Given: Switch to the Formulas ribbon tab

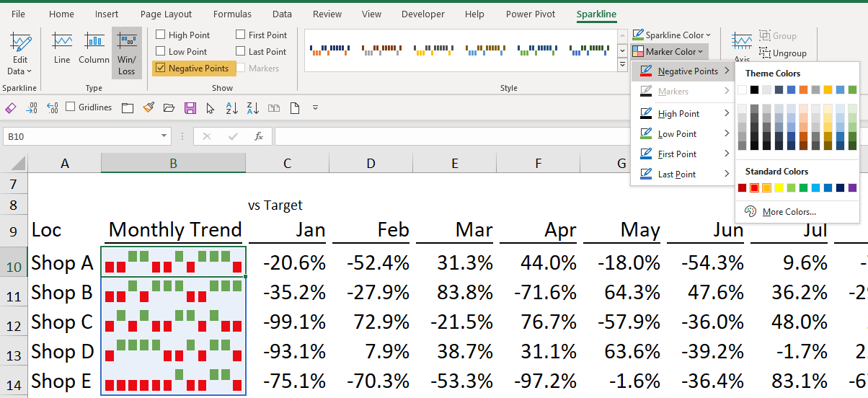Looking at the screenshot, I should tap(232, 14).
